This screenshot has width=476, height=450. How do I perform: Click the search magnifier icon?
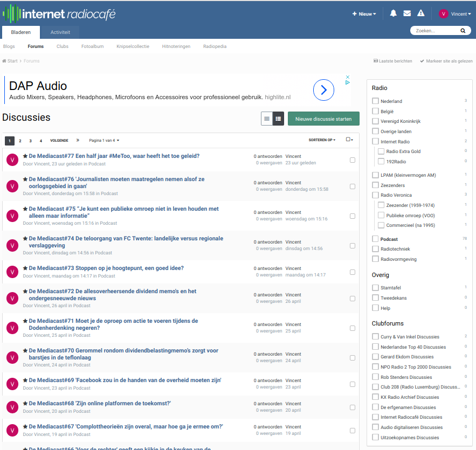(463, 31)
